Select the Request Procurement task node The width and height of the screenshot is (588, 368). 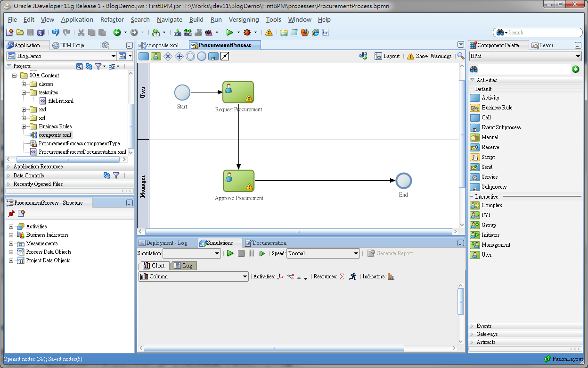238,92
